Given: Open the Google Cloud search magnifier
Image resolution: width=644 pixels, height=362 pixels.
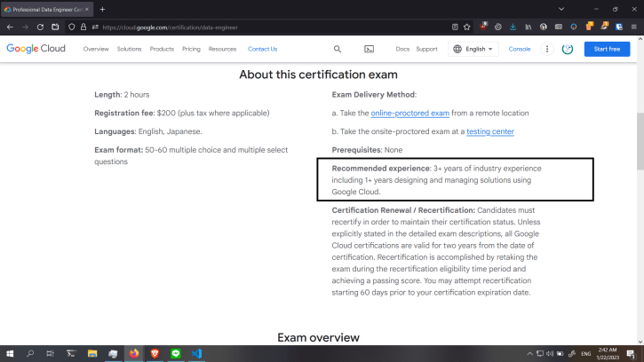Looking at the screenshot, I should (338, 49).
